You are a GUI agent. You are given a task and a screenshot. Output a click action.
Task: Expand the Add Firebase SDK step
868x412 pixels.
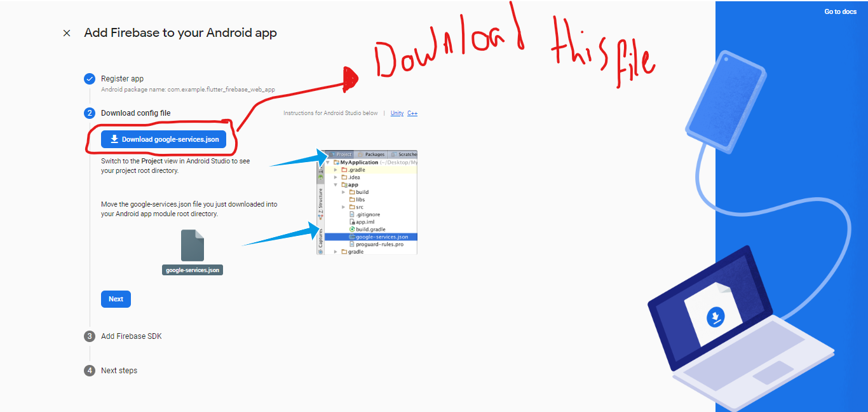[x=132, y=336]
